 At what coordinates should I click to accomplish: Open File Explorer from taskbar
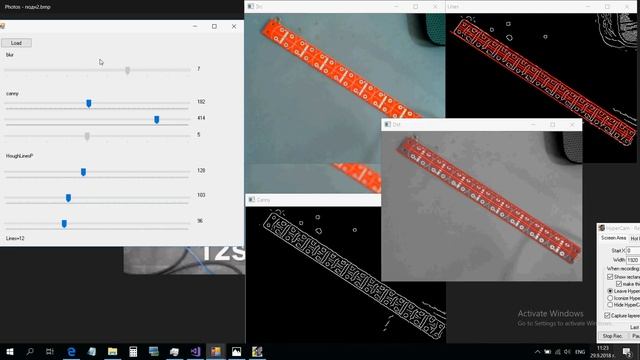coord(112,351)
